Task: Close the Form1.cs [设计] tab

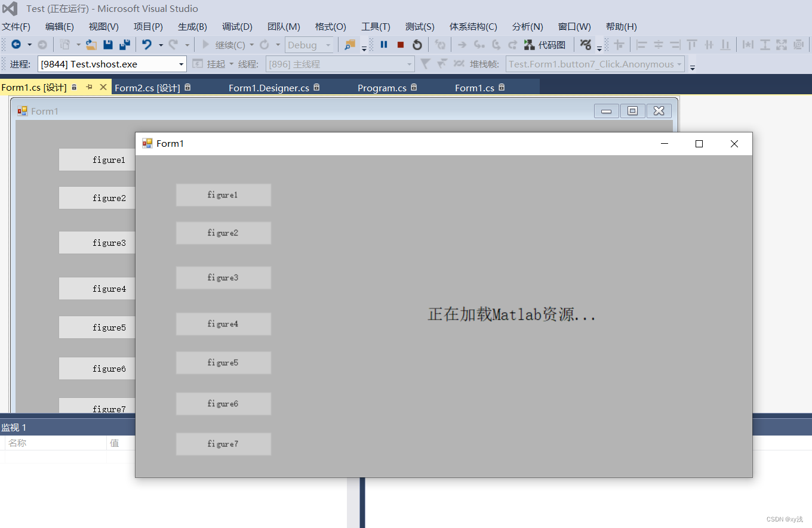Action: 103,87
